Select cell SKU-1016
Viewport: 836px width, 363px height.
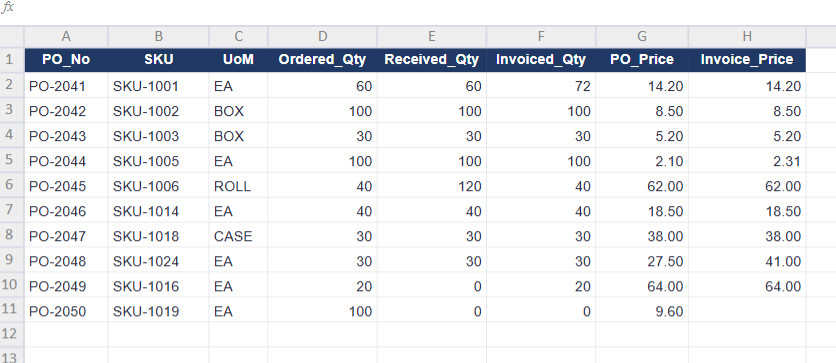[x=159, y=286]
